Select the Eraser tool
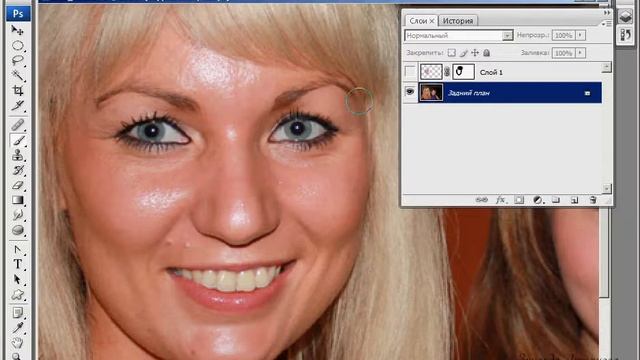 (18, 185)
